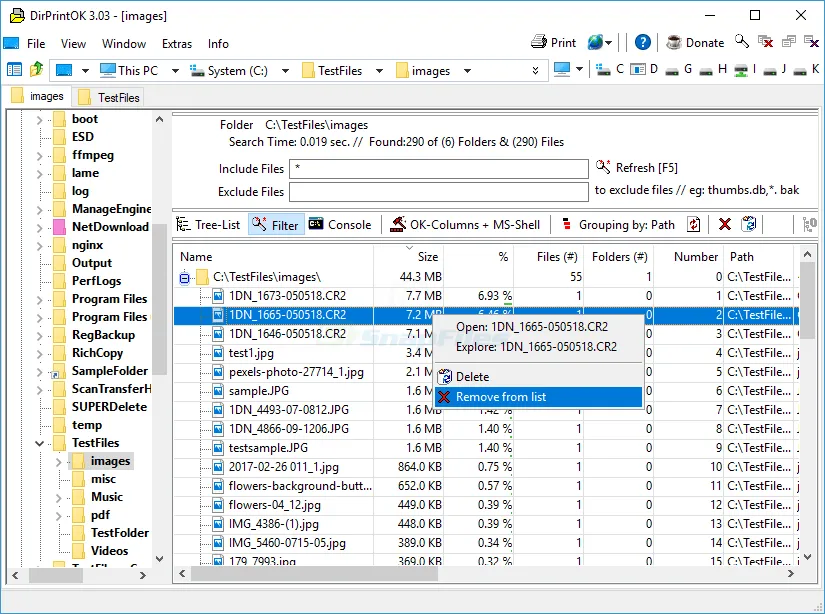
Task: Open the Extras menu
Action: tap(177, 44)
